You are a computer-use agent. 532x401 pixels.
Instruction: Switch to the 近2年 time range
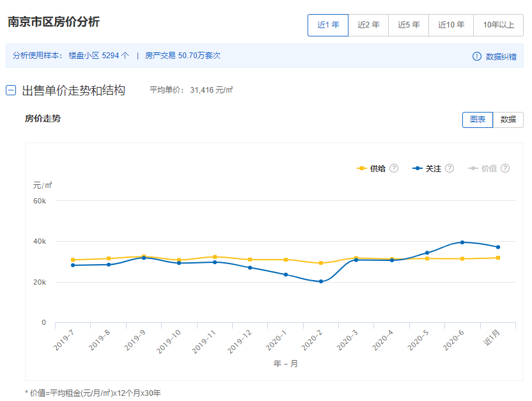point(368,25)
